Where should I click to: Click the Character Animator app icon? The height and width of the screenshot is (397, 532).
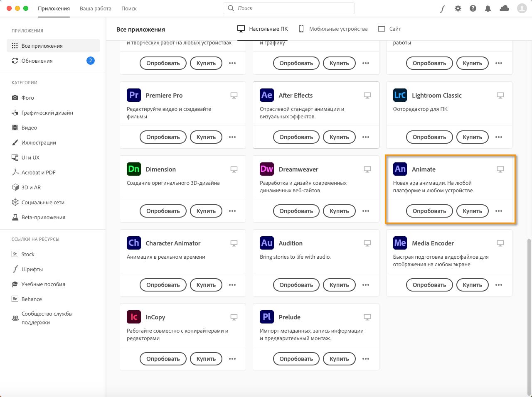tap(134, 243)
